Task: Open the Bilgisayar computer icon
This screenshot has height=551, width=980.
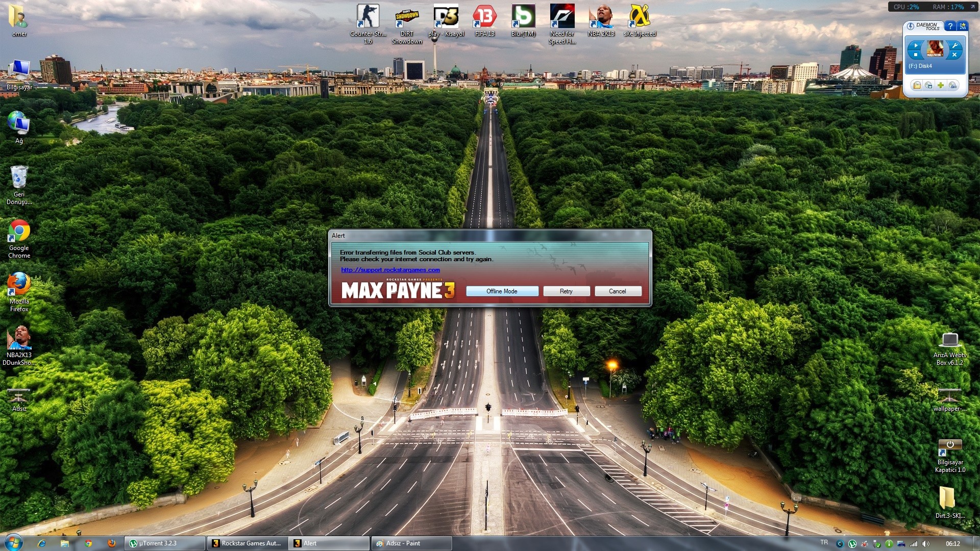Action: coord(19,74)
